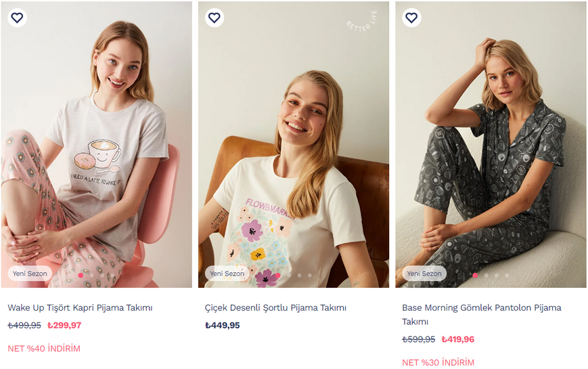
Task: Click Yeni Sezon badge on Base Morning image
Action: tap(424, 274)
